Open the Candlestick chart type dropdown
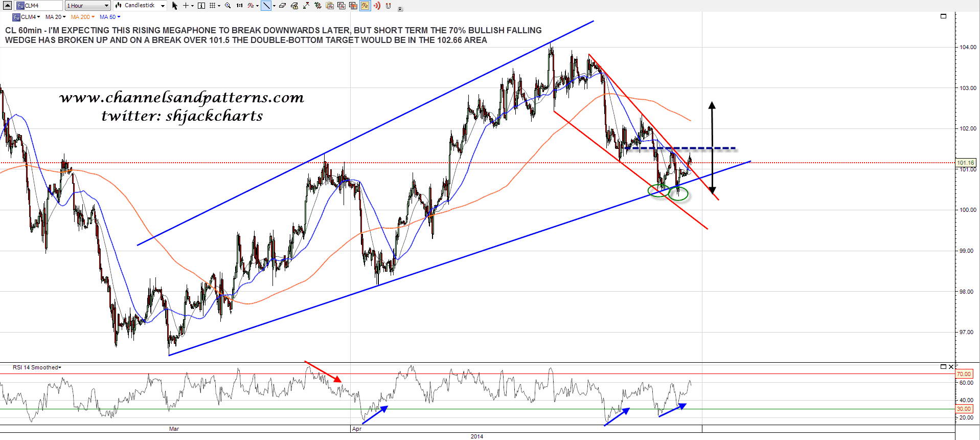 coord(140,6)
